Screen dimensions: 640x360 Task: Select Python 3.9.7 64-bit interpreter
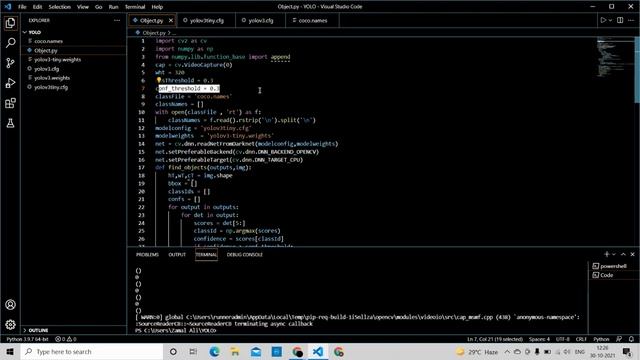click(27, 339)
